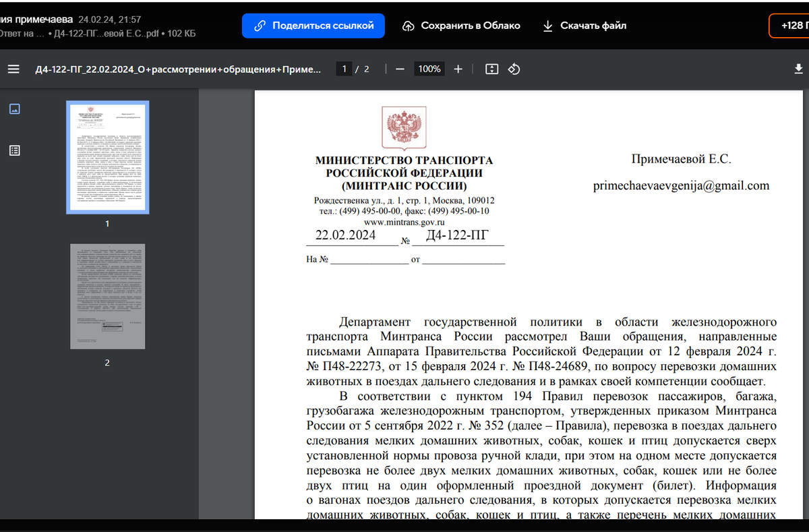Image resolution: width=809 pixels, height=532 pixels.
Task: Click the zoom out minus button
Action: pos(400,69)
